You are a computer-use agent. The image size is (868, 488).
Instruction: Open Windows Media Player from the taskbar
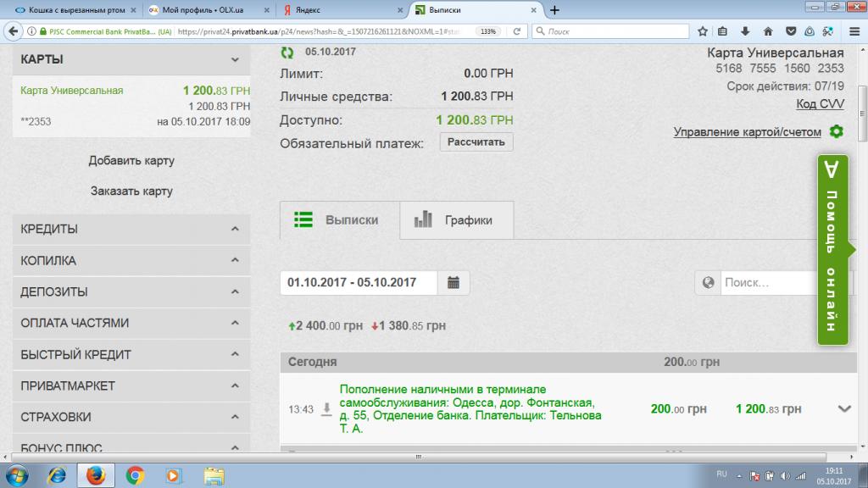coord(173,476)
